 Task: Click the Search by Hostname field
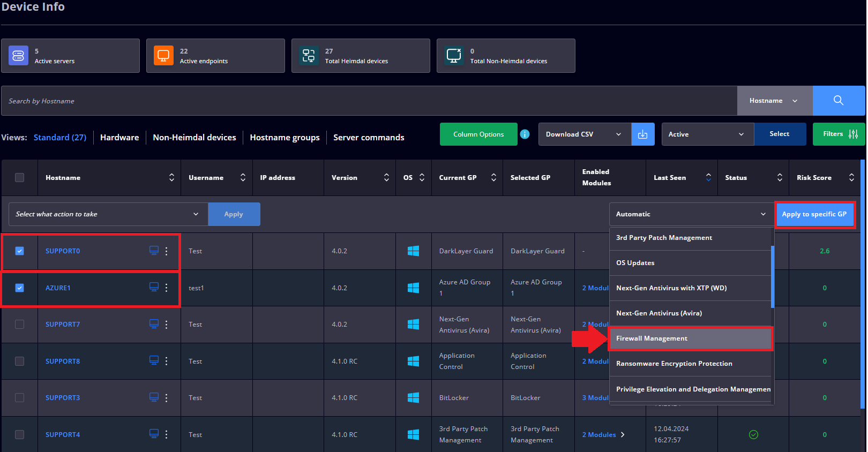click(369, 101)
